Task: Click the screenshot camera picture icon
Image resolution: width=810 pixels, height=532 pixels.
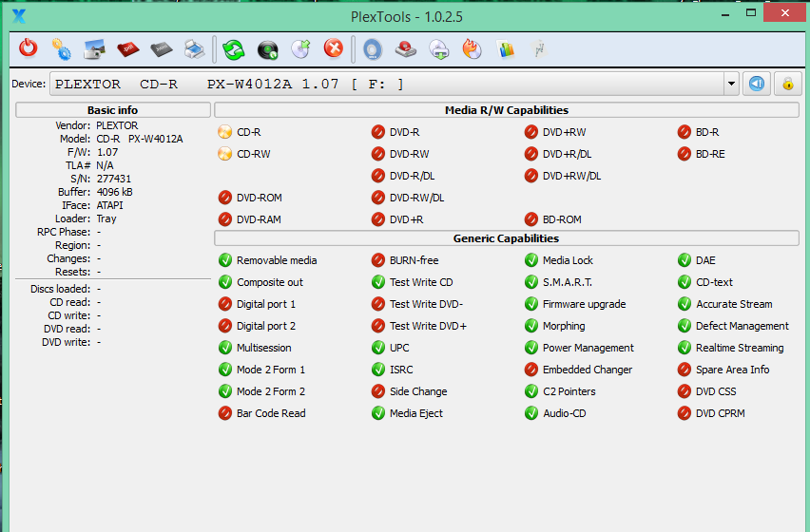Action: click(94, 49)
